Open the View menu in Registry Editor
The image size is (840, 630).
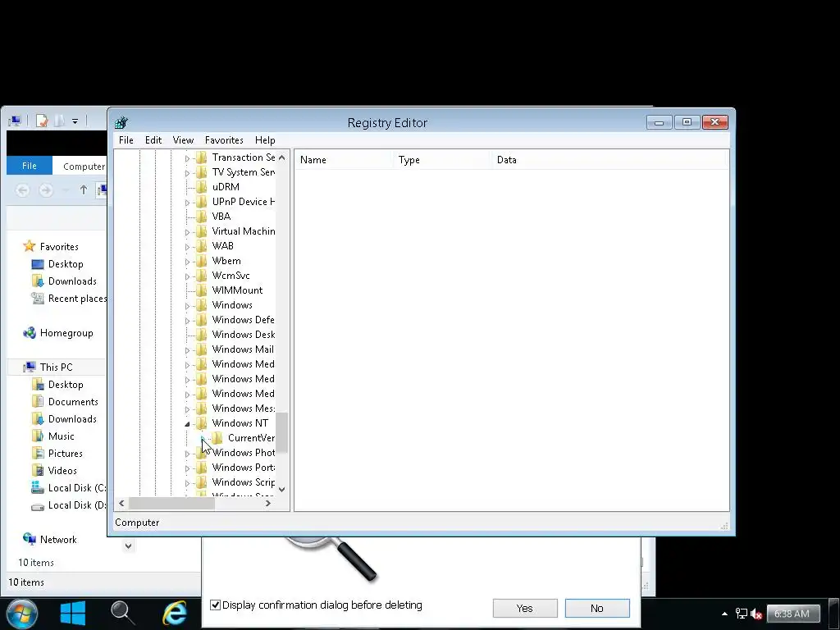[x=183, y=139]
